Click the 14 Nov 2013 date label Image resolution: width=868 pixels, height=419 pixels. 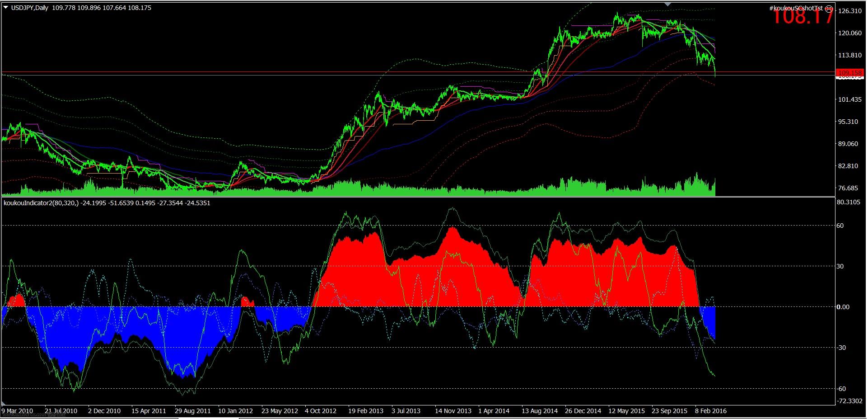point(453,411)
